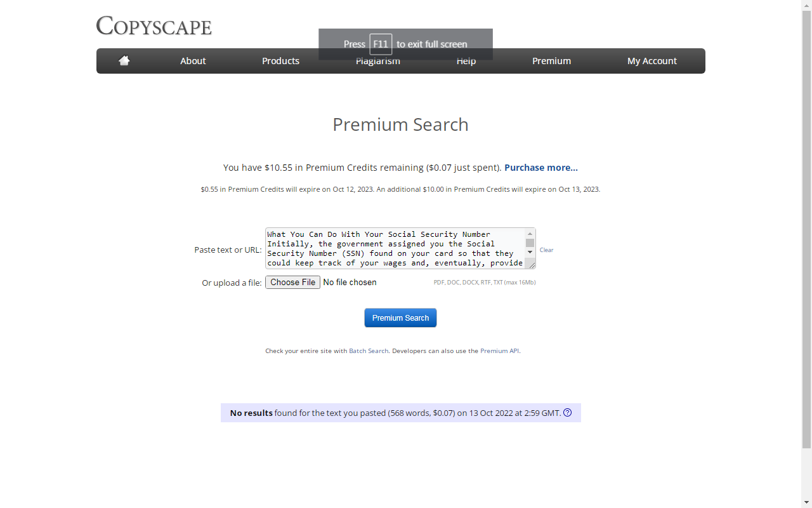Click the Choose File button
This screenshot has height=508, width=812.
click(292, 282)
